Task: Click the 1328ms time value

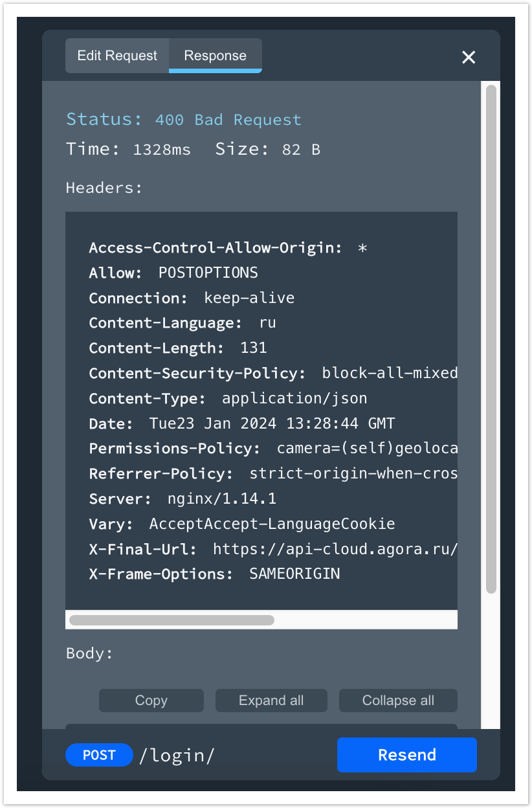Action: [x=162, y=150]
